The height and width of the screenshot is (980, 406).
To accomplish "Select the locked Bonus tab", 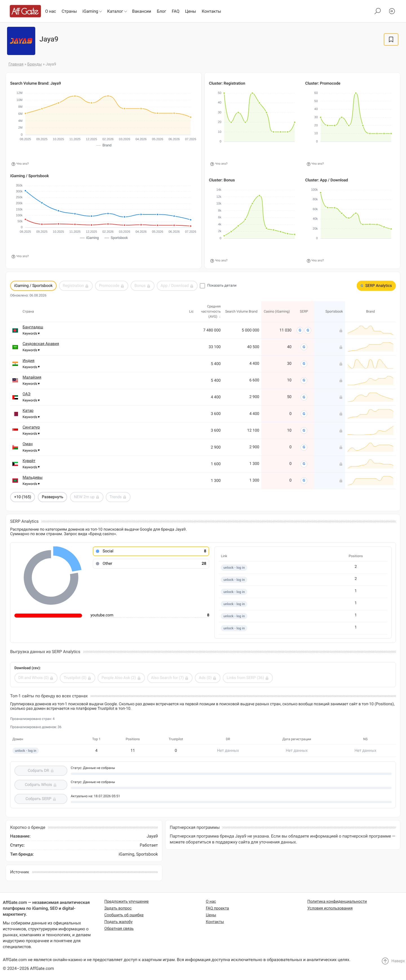I will click(x=142, y=286).
